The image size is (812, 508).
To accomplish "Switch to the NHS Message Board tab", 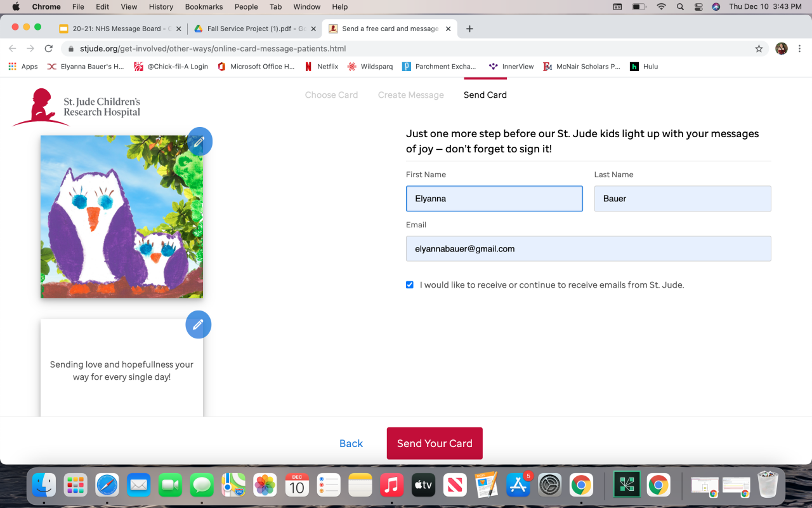I will 120,29.
